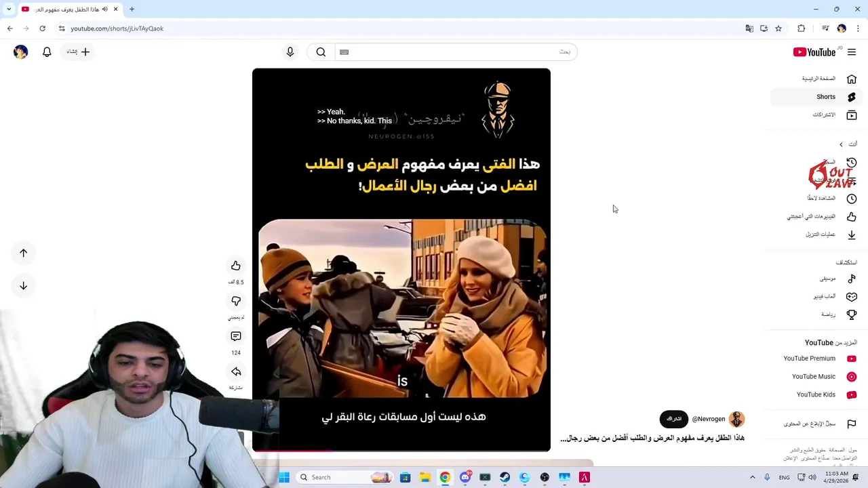Open Chrome three-dot menu

coord(858,28)
